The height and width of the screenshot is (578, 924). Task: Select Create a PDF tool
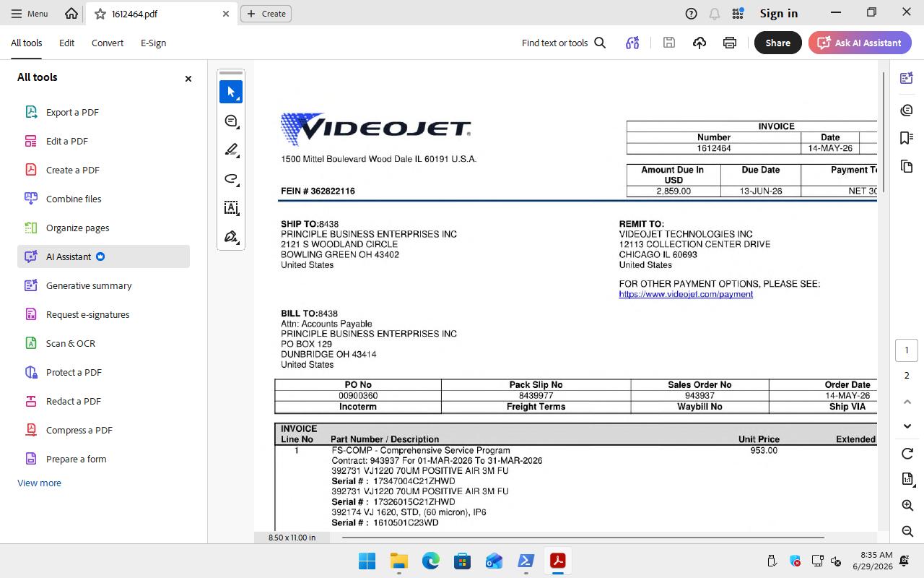pos(103,170)
